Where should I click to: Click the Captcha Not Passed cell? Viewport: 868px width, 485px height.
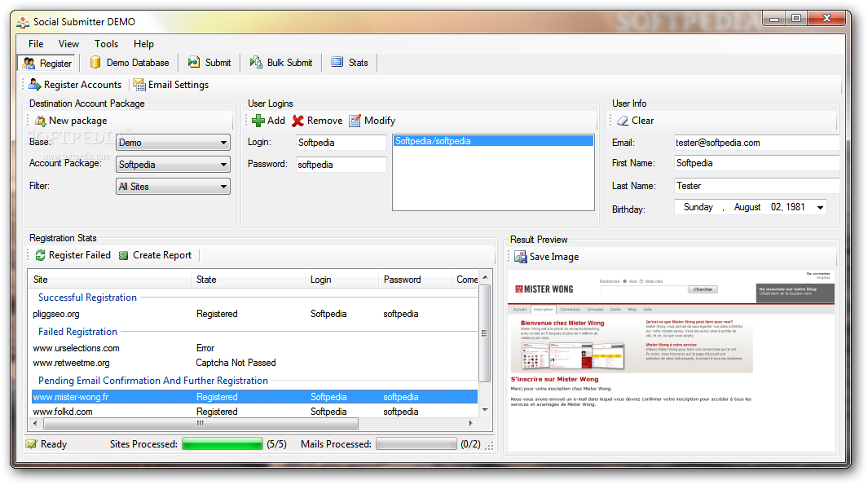point(236,363)
